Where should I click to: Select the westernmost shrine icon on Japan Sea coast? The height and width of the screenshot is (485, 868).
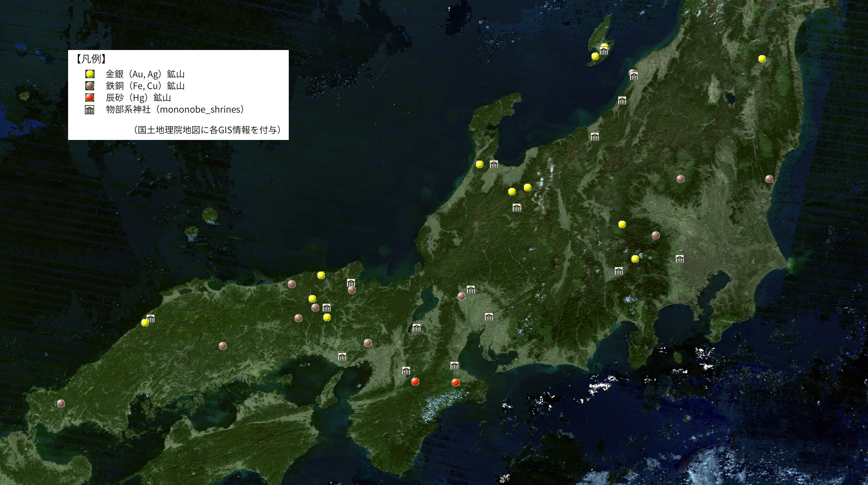151,319
